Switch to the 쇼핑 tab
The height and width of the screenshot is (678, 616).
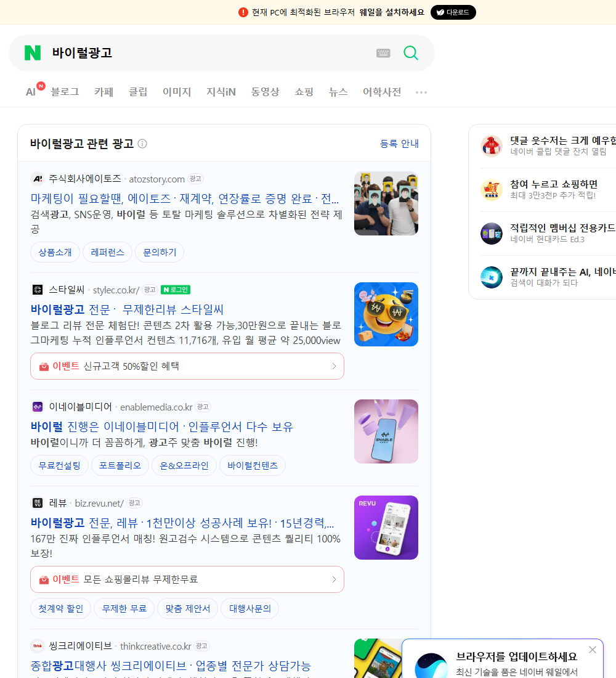pyautogui.click(x=304, y=92)
